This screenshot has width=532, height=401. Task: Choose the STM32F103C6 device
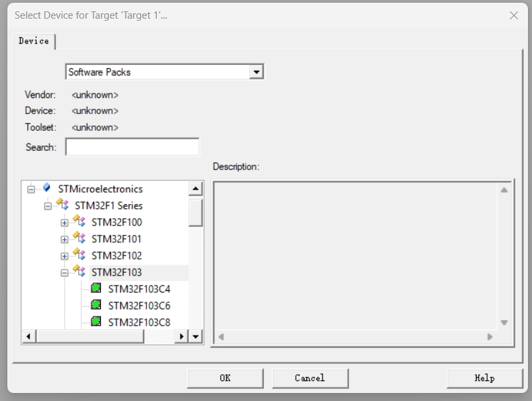click(x=139, y=306)
